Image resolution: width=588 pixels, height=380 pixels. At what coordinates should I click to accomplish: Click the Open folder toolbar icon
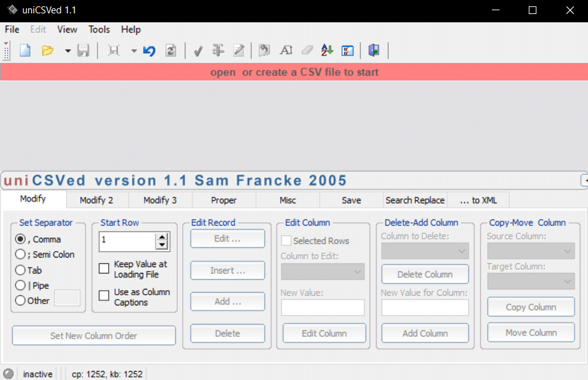(x=48, y=50)
